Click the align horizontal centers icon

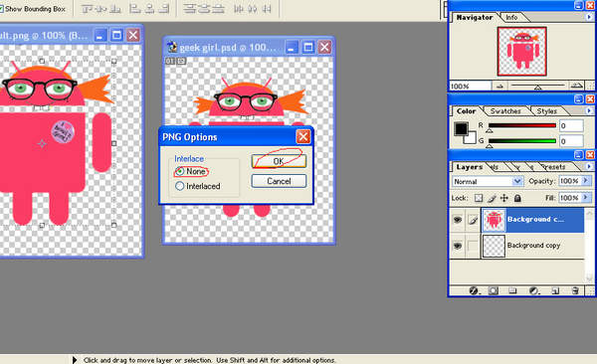[x=149, y=8]
